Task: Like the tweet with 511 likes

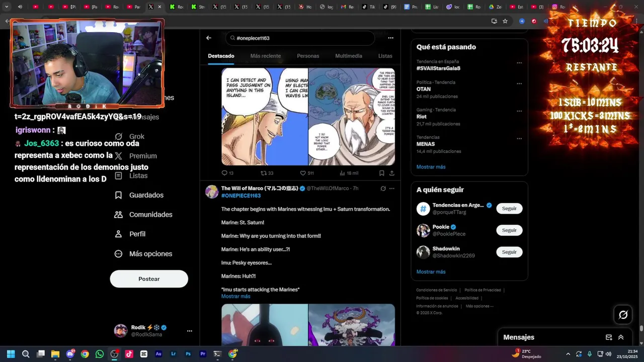Action: pyautogui.click(x=307, y=173)
